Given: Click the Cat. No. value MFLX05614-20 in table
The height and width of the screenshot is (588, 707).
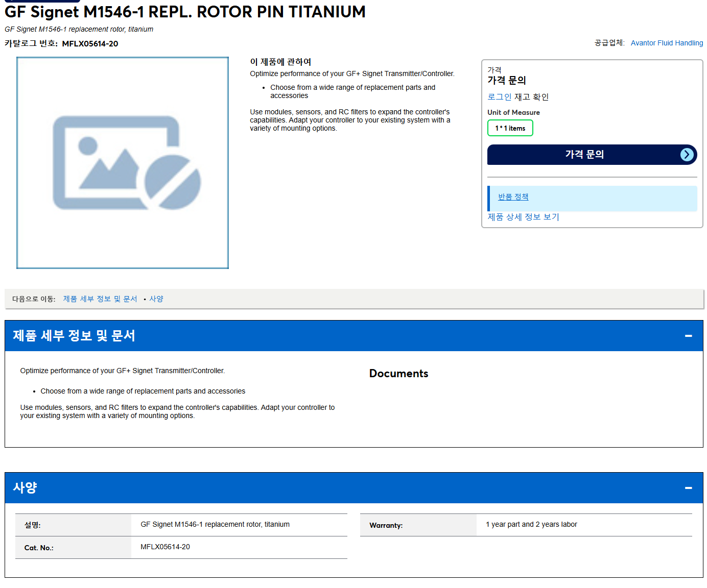Looking at the screenshot, I should point(165,547).
